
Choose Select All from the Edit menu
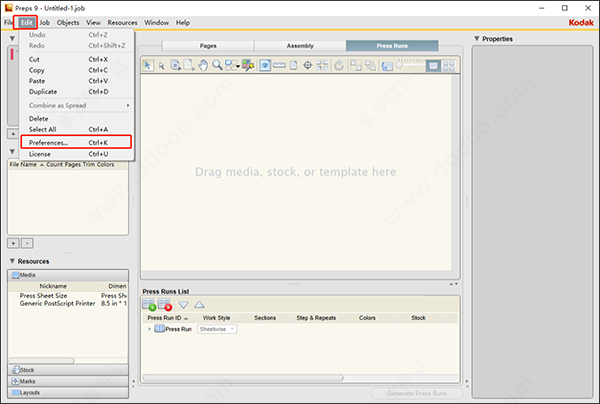tap(77, 129)
